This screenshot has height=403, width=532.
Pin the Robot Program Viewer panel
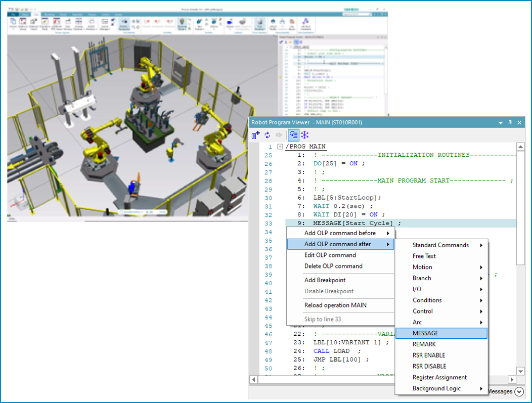pyautogui.click(x=510, y=122)
